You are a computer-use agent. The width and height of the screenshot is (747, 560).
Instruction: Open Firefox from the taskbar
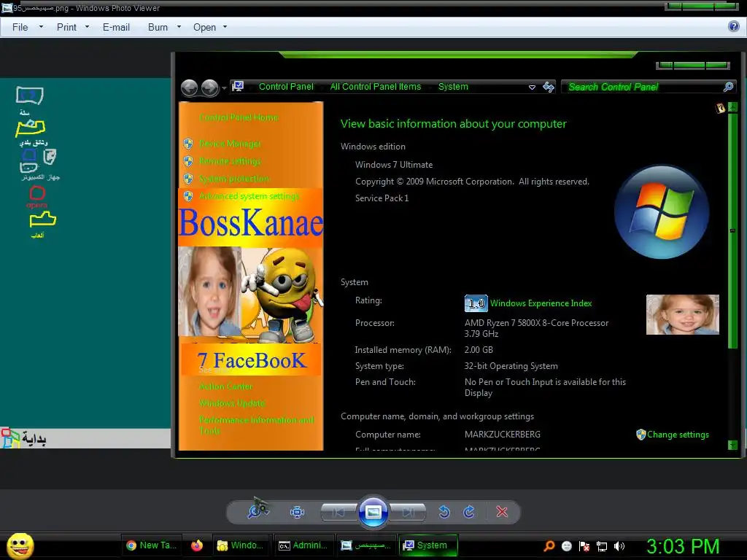pyautogui.click(x=197, y=545)
